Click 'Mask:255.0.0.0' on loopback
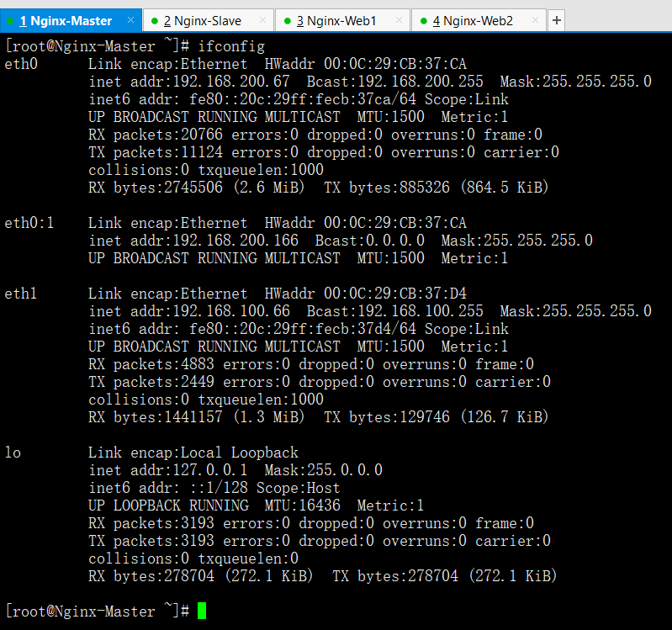 [324, 470]
